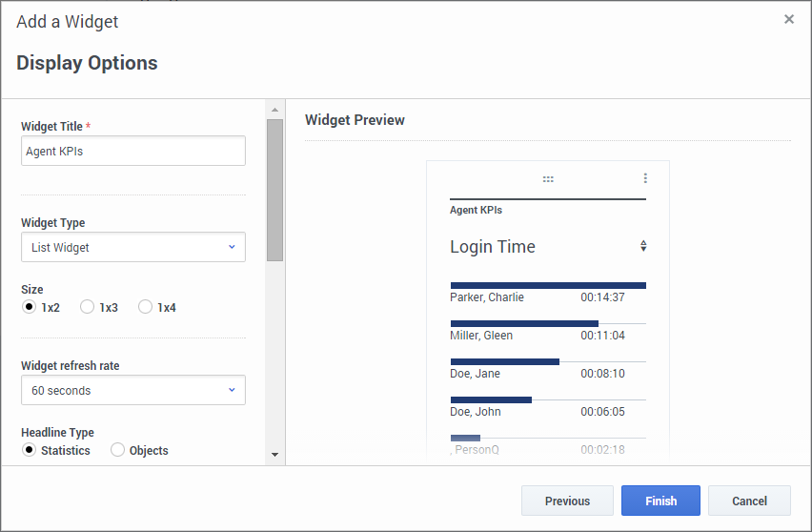The width and height of the screenshot is (812, 532).
Task: Click the widget drag handle dots icon
Action: (x=548, y=179)
